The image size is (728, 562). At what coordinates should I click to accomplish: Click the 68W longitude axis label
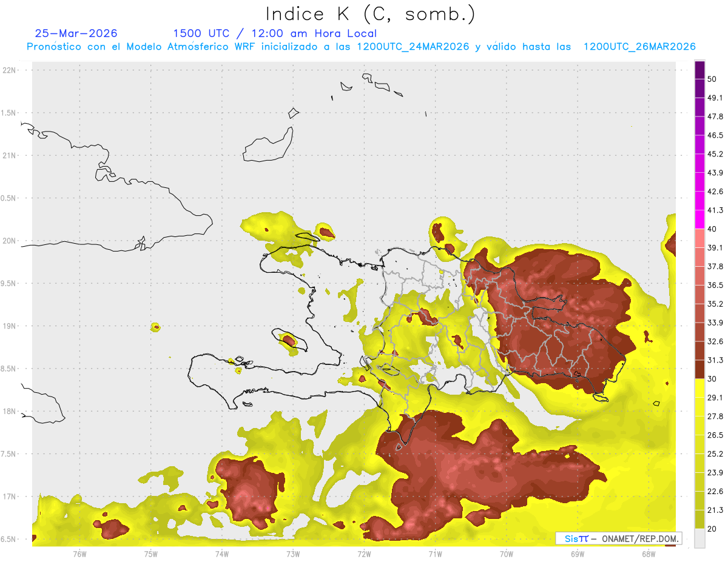(x=648, y=554)
